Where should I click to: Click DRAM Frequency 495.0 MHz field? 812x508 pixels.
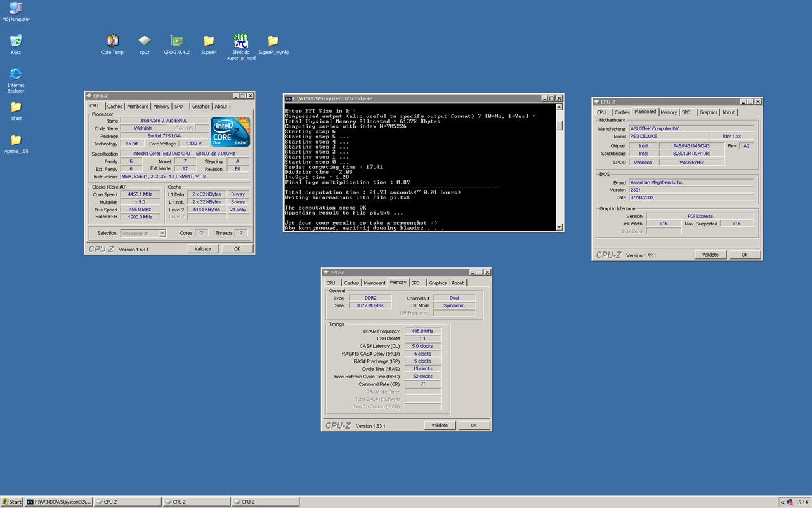422,331
